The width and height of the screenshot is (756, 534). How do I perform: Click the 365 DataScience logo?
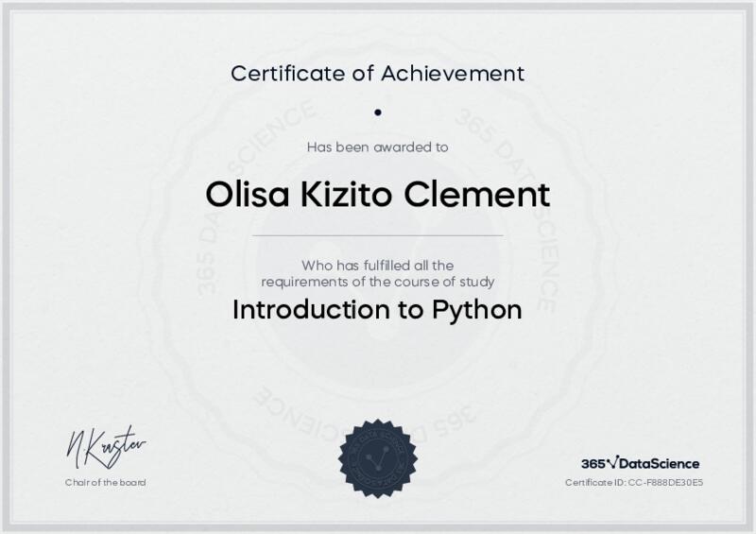point(640,463)
